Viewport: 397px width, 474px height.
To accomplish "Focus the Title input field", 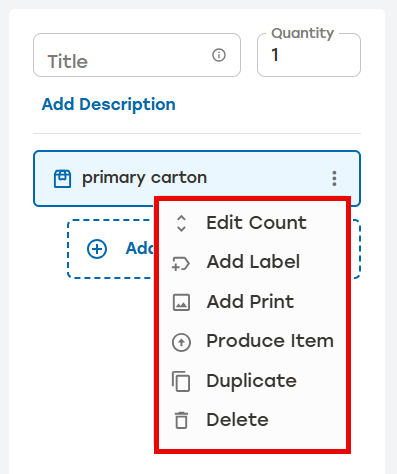I will click(x=137, y=55).
